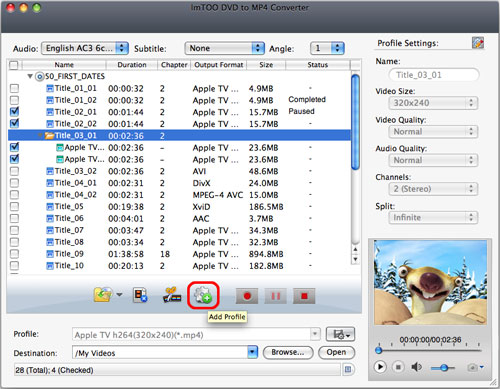The image size is (500, 389).
Task: Open the Video Size dropdown
Action: pos(433,103)
